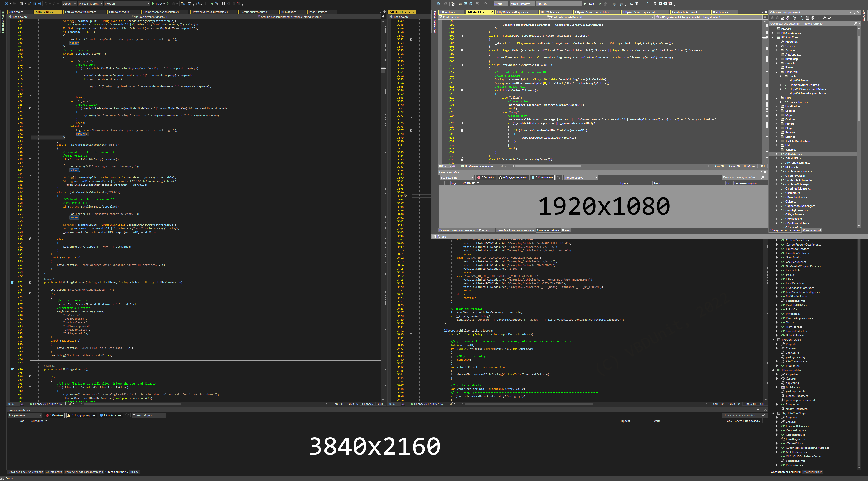Open Debug configuration dropdown in large dark window
The image size is (868, 481).
pos(69,4)
